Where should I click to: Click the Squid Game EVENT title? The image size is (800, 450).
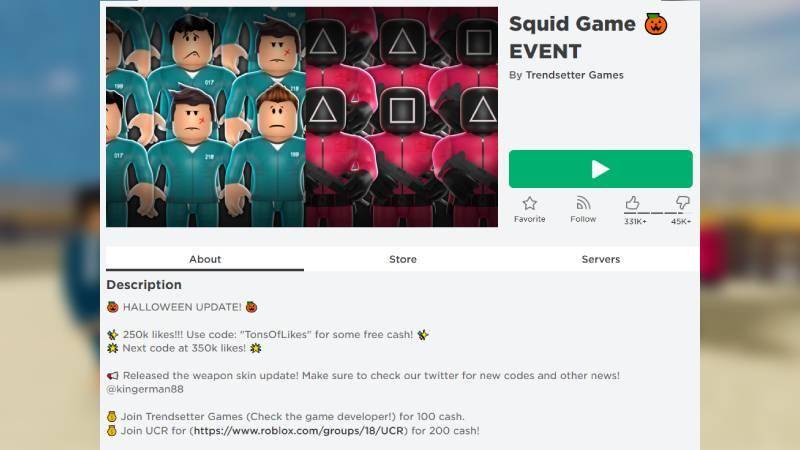click(572, 38)
